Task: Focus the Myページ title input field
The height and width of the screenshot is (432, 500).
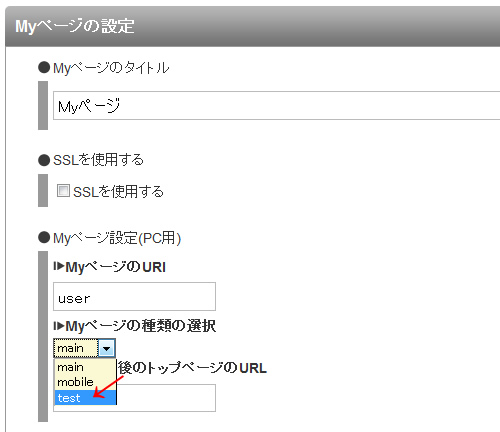Action: (276, 106)
